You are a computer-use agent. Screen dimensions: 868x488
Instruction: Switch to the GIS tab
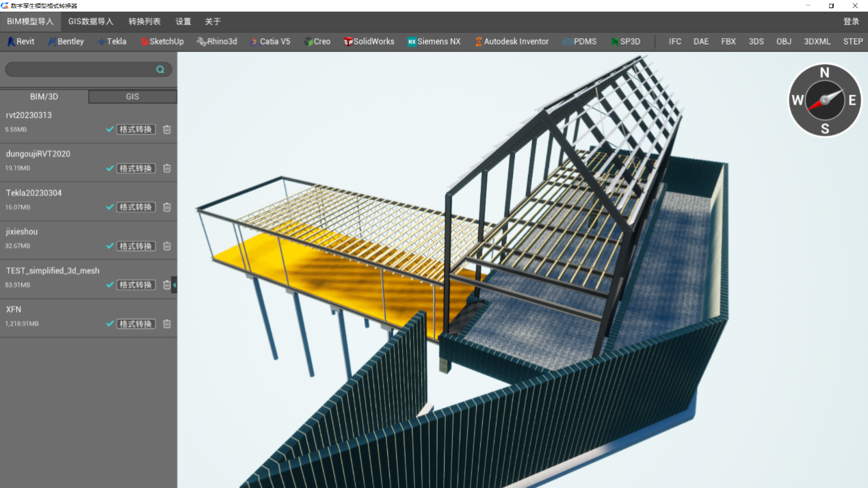coord(132,96)
